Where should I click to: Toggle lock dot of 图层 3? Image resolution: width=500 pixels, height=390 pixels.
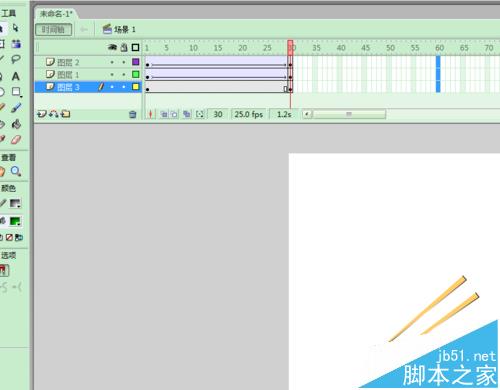click(124, 87)
